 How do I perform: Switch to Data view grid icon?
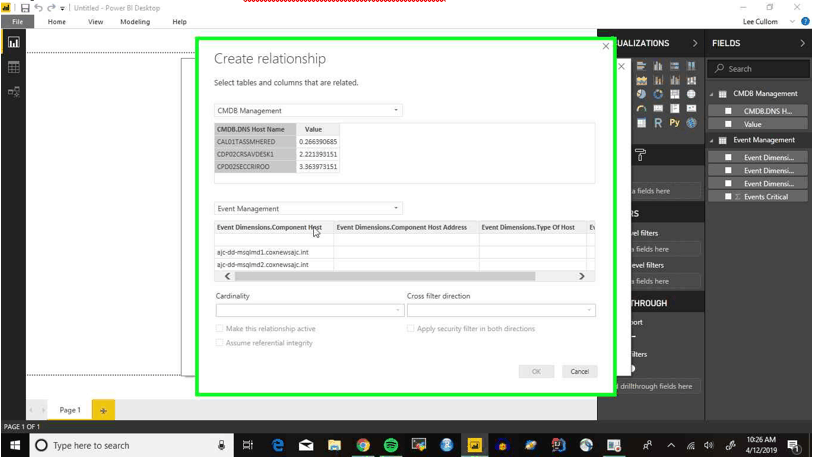pos(13,68)
